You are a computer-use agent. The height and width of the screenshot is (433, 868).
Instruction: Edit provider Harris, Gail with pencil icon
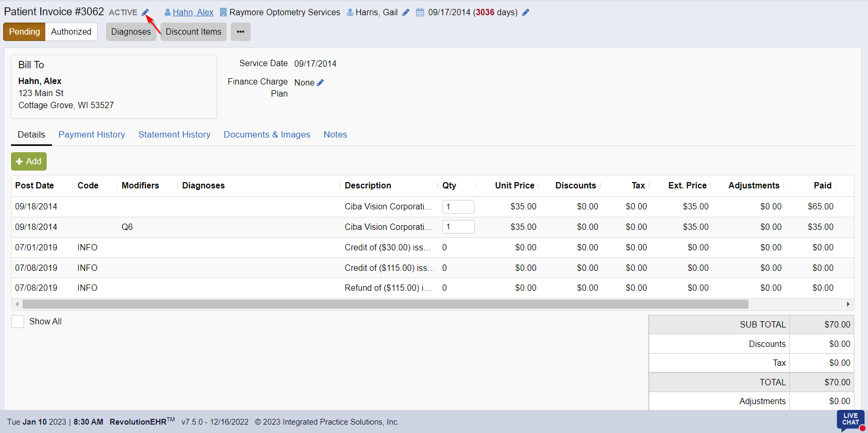coord(405,13)
